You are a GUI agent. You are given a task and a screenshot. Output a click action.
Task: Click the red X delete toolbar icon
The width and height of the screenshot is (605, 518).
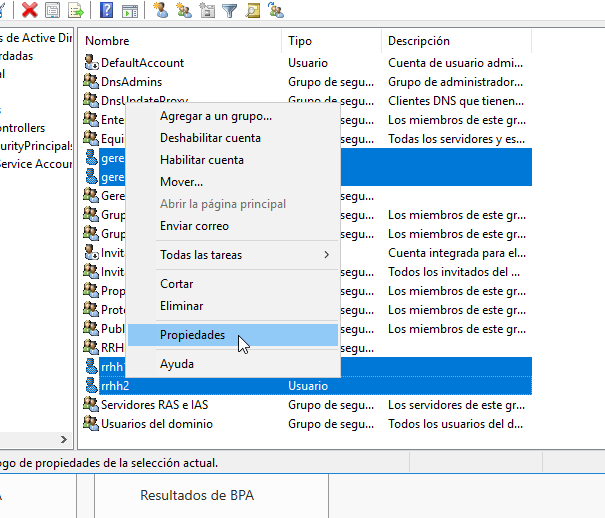pos(29,10)
